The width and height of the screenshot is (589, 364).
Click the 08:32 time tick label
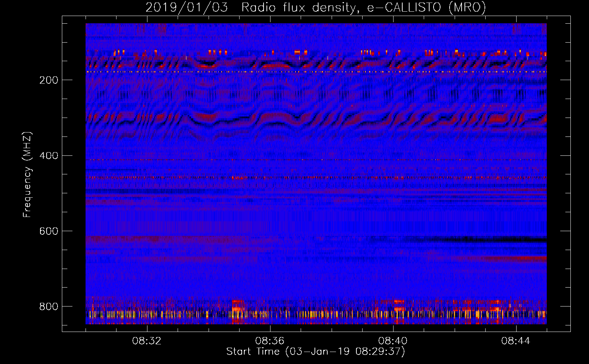click(x=147, y=341)
